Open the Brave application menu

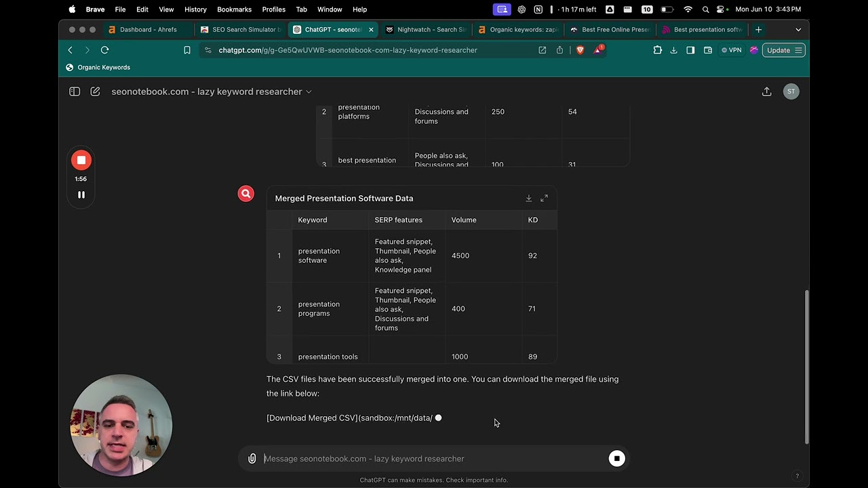click(95, 9)
